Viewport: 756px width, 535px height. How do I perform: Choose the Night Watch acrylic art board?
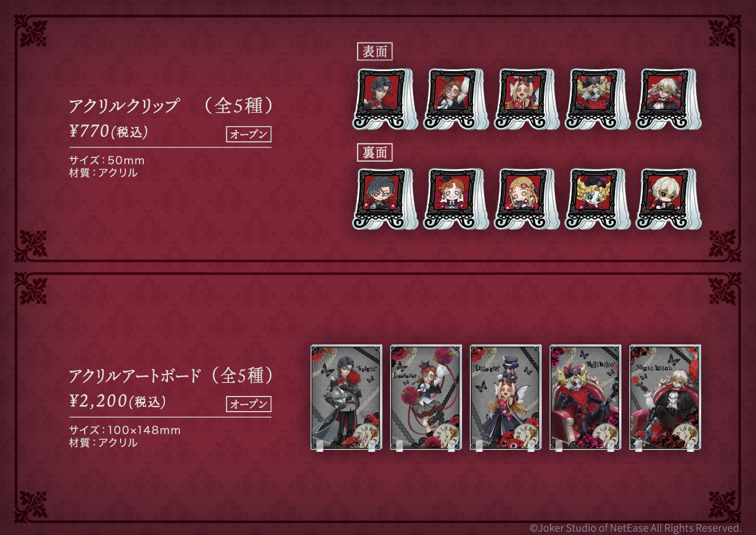665,398
